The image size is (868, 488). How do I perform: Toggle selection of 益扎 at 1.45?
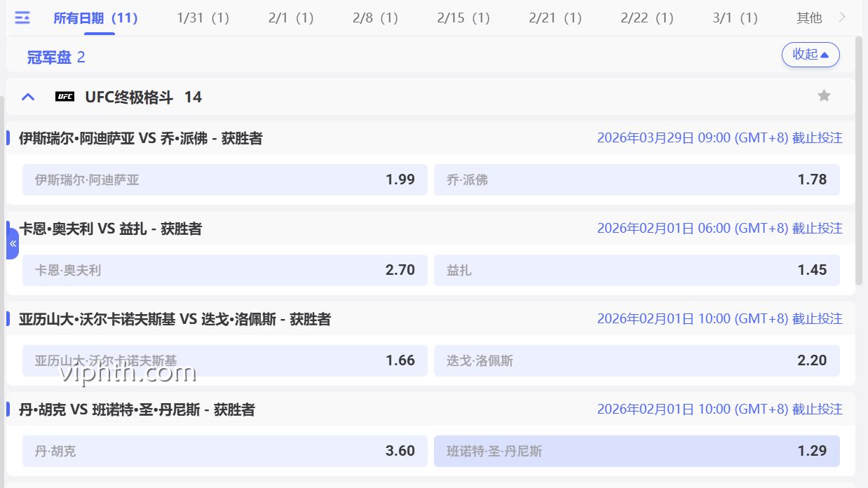(x=637, y=270)
